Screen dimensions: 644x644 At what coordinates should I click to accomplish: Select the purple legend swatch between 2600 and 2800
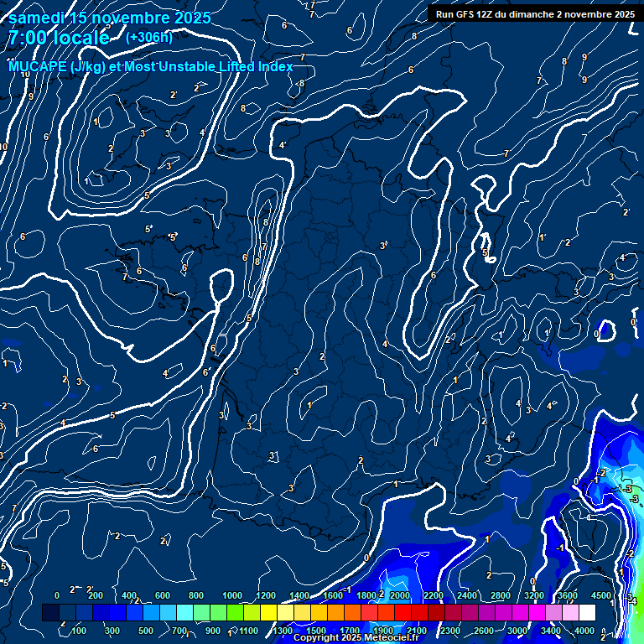point(487,612)
